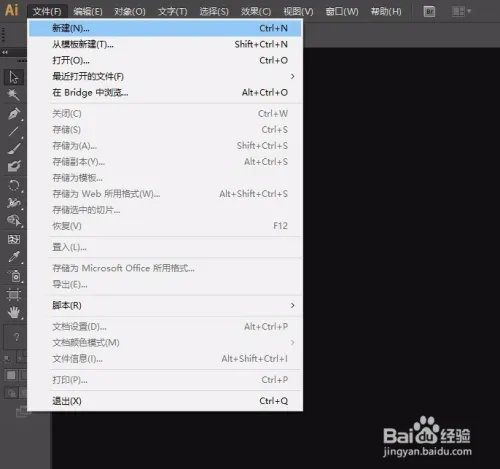The image size is (500, 469).
Task: Select the Artboard tool
Action: [14, 295]
